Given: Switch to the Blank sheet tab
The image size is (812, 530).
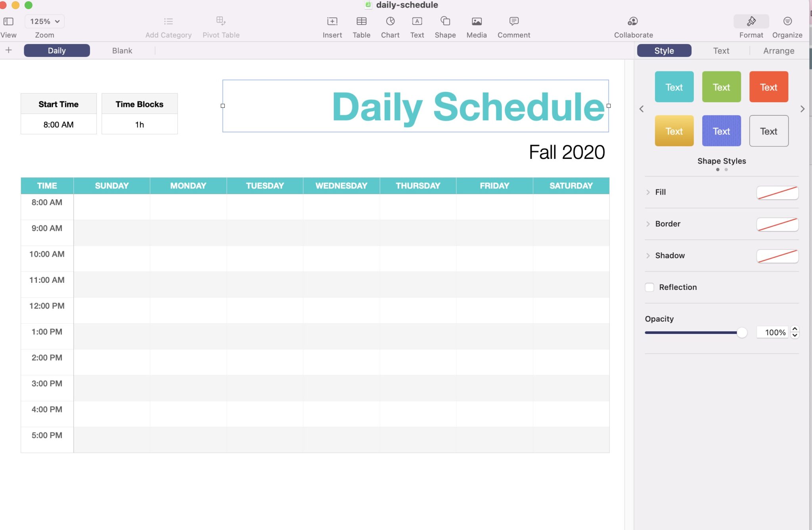Looking at the screenshot, I should click(x=122, y=50).
